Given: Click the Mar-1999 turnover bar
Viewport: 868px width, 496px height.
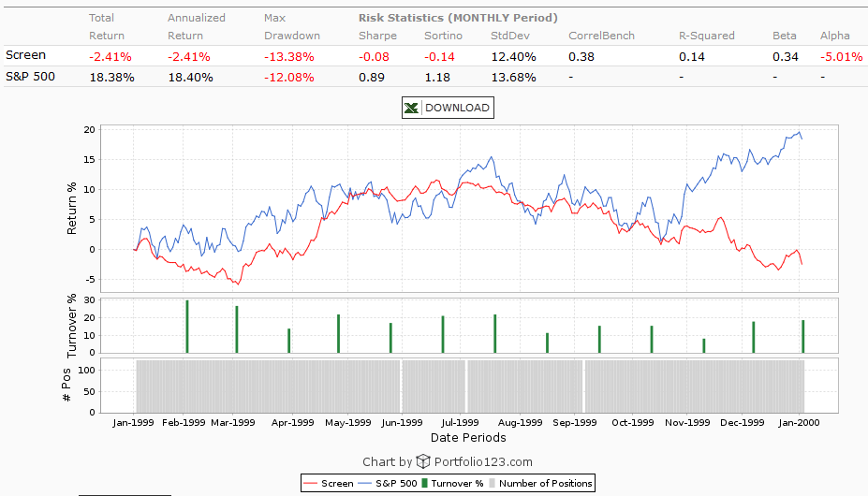Looking at the screenshot, I should coord(237,329).
